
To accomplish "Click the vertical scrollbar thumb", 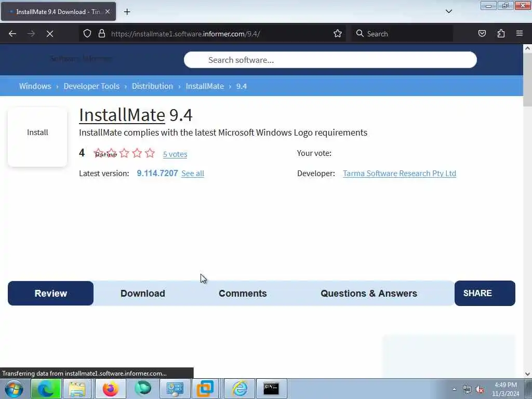I will tap(528, 80).
